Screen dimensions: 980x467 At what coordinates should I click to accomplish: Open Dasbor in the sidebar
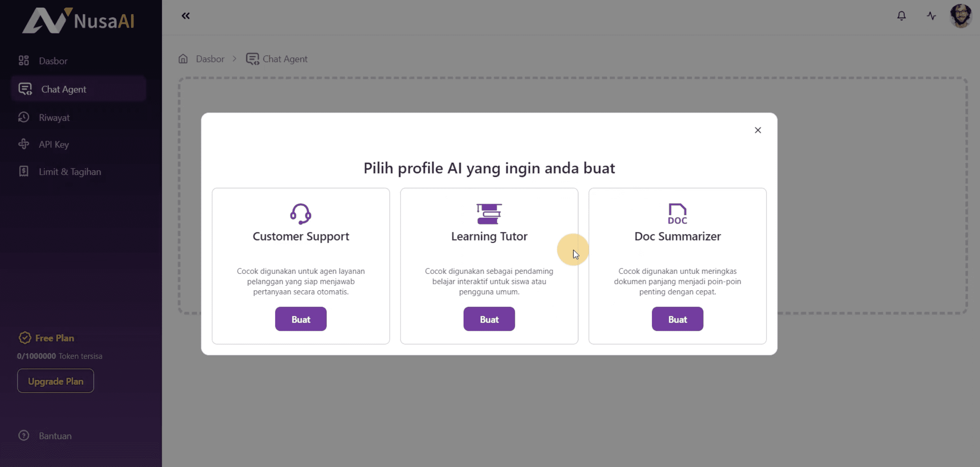pyautogui.click(x=53, y=61)
